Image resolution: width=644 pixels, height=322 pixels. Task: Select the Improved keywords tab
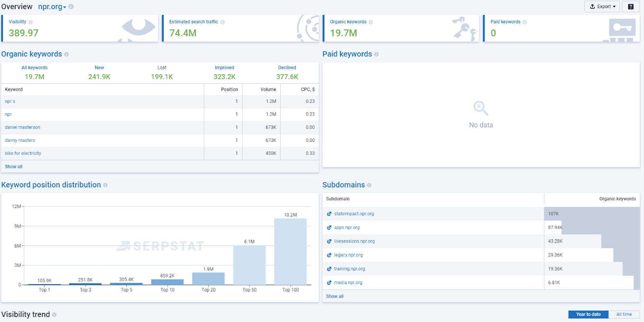point(225,72)
